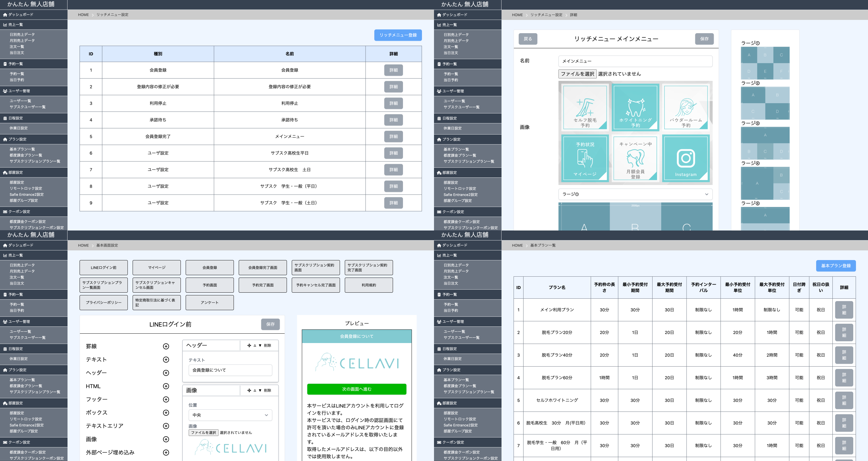Move the ヘッダー block up with its triangle
The image size is (868, 461).
click(255, 345)
